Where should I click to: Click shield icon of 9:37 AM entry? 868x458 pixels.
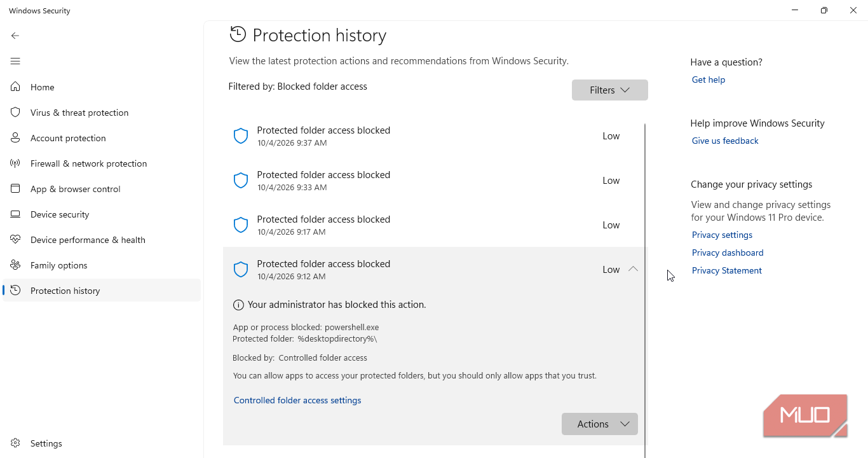pyautogui.click(x=241, y=135)
